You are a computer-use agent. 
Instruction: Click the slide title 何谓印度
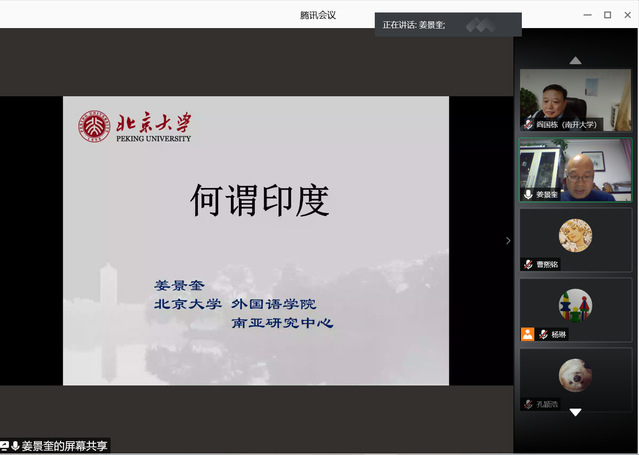coord(259,201)
